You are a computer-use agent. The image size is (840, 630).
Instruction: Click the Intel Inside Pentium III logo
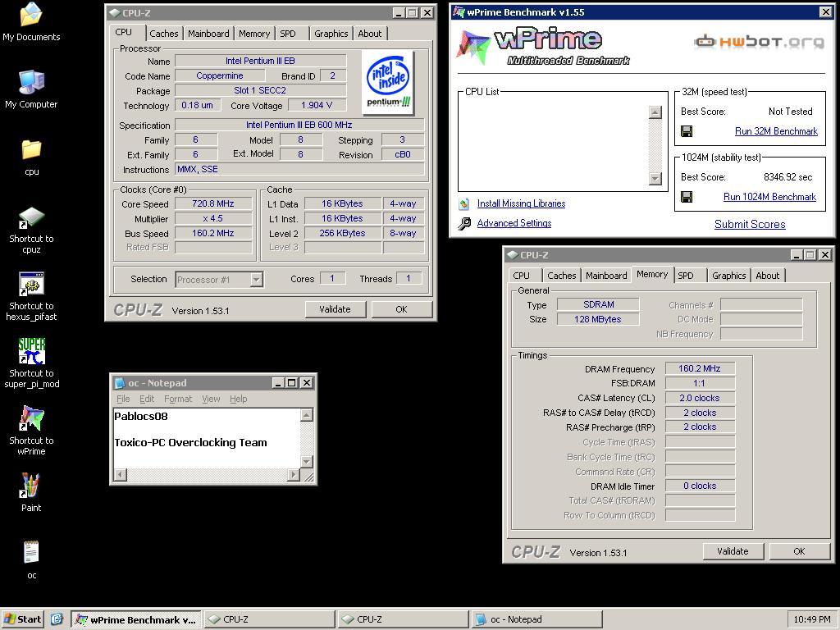point(388,83)
